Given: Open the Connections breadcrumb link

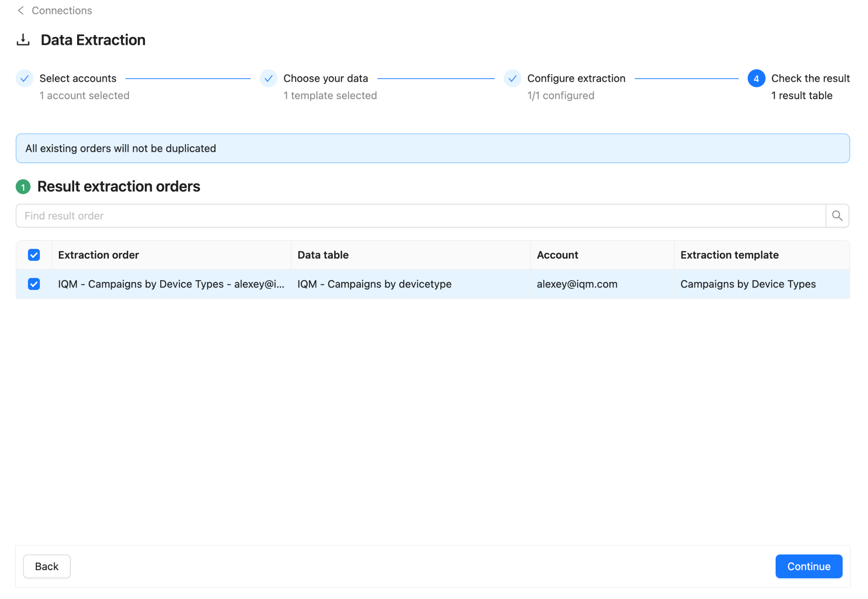Looking at the screenshot, I should click(x=62, y=11).
